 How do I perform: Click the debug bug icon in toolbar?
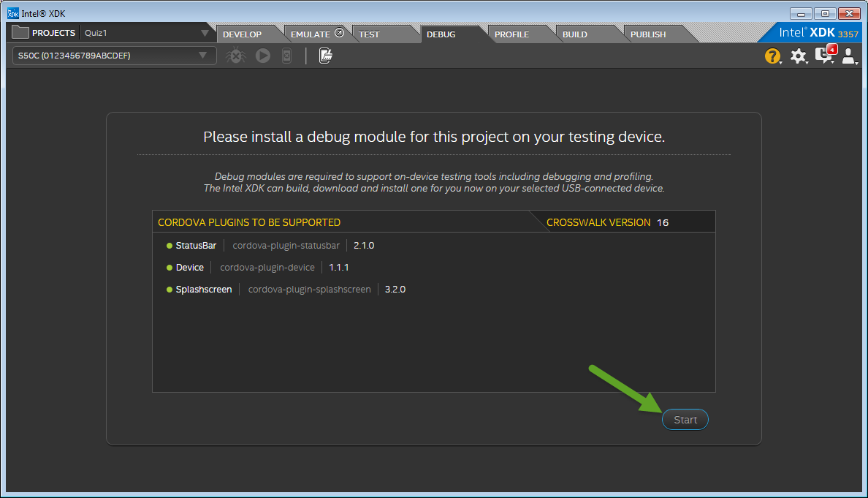tap(235, 56)
